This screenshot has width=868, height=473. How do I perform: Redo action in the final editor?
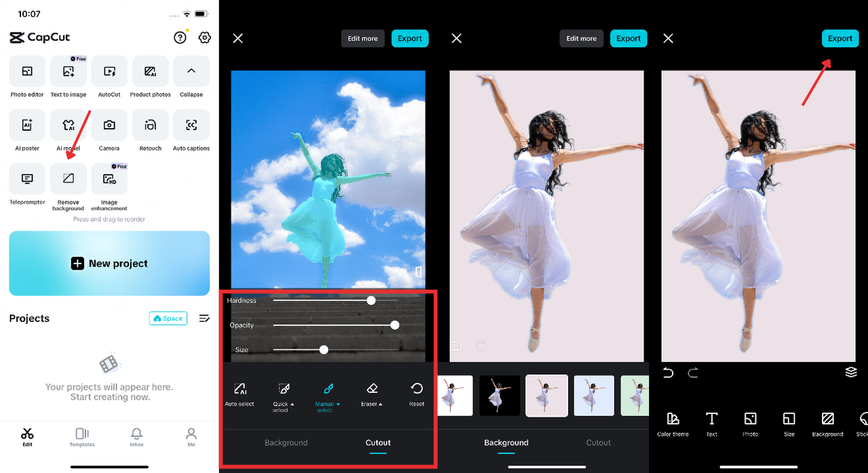tap(693, 373)
